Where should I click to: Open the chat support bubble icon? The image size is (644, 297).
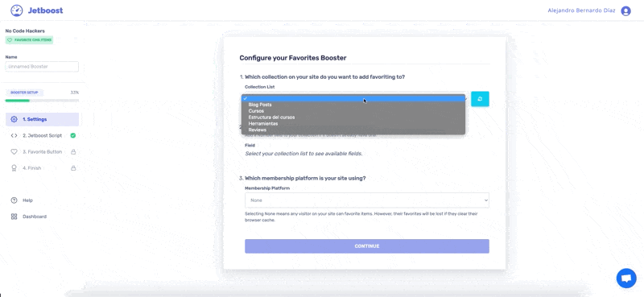[626, 278]
